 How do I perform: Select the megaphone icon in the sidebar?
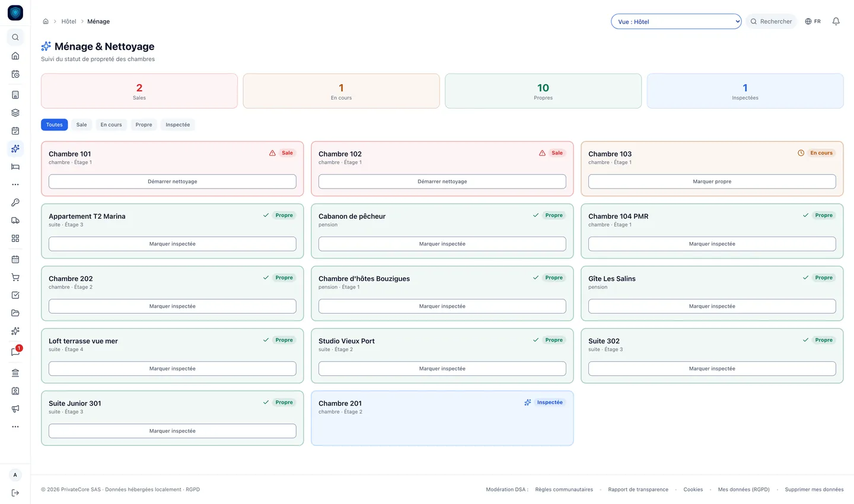point(15,409)
